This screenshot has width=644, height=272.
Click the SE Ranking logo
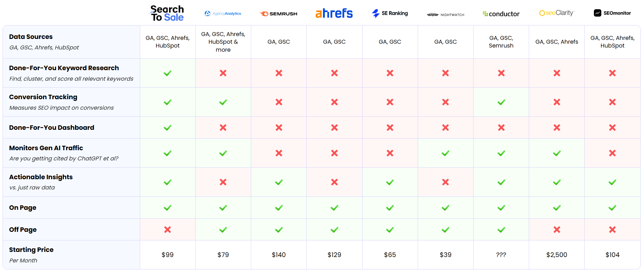390,13
